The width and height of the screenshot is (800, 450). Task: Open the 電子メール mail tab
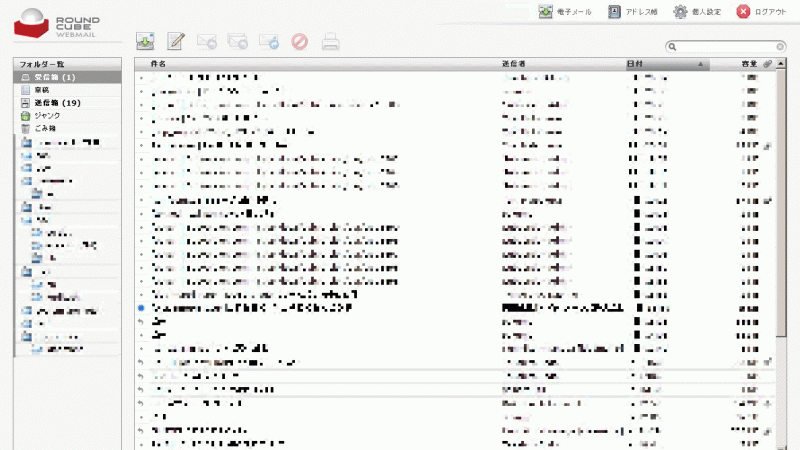[x=566, y=12]
